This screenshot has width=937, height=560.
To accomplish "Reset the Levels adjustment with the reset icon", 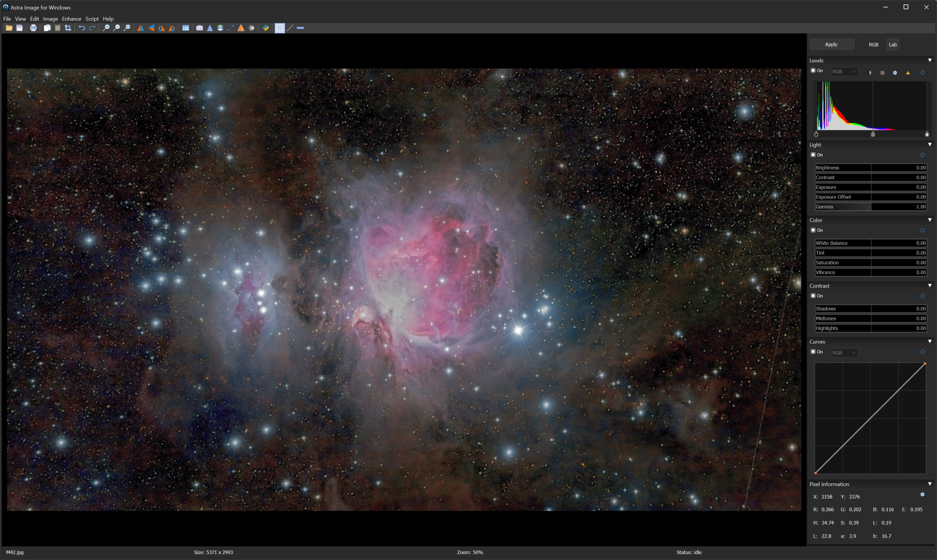I will pos(922,72).
